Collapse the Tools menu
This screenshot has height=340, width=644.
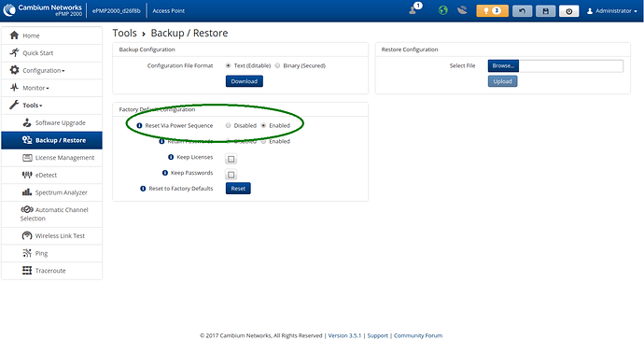click(51, 106)
